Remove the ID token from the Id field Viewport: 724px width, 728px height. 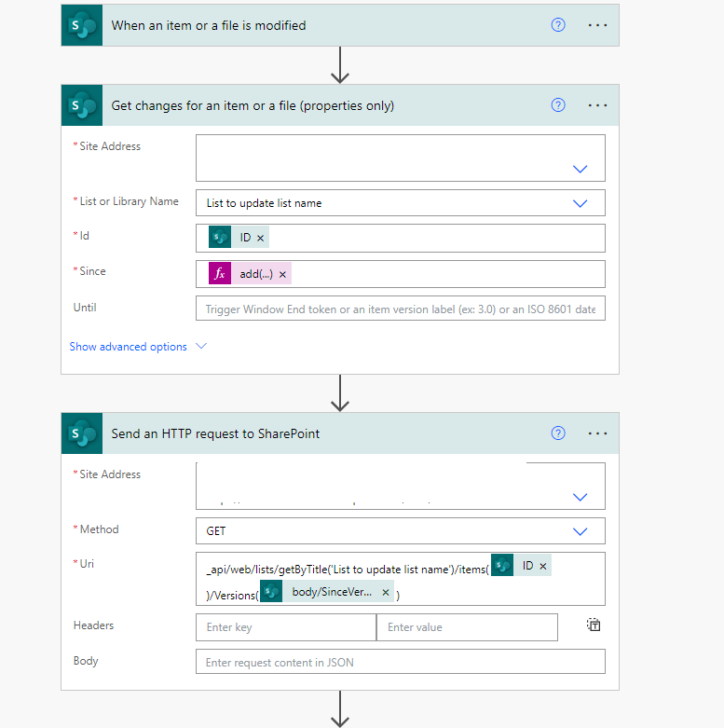pyautogui.click(x=261, y=239)
